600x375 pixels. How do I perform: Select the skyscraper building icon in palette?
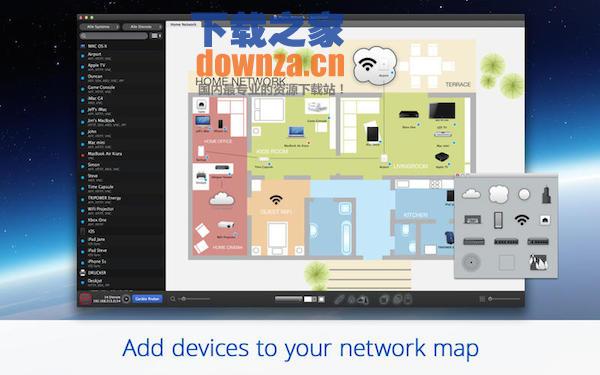tap(546, 195)
